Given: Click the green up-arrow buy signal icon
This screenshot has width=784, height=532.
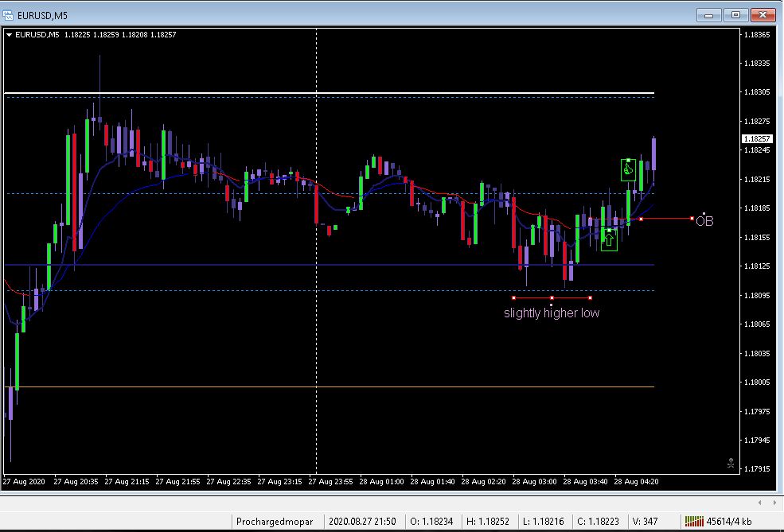Looking at the screenshot, I should pyautogui.click(x=609, y=240).
